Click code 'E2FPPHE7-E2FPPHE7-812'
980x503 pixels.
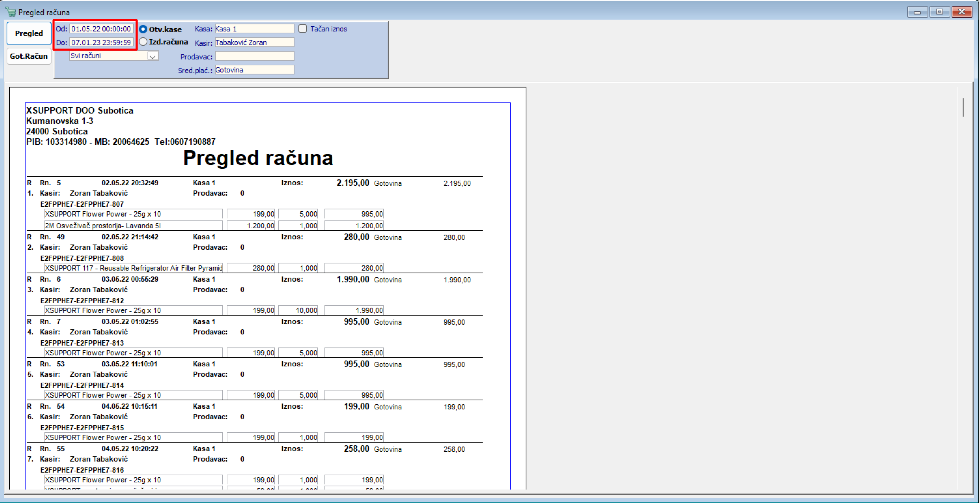pos(82,300)
